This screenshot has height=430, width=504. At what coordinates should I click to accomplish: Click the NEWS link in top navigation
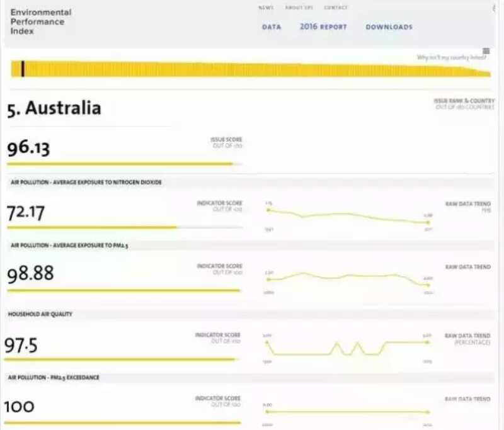pyautogui.click(x=266, y=8)
